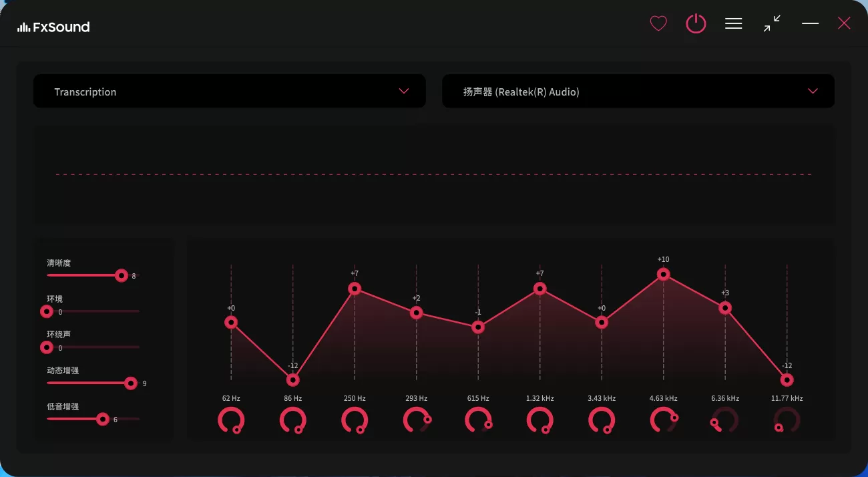Expand the Realtek(R) Audio output device dropdown
This screenshot has height=477, width=868.
(638, 92)
